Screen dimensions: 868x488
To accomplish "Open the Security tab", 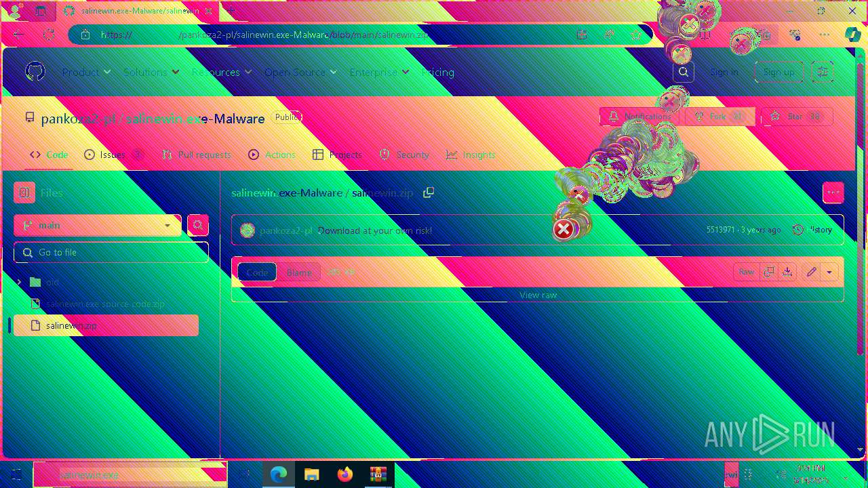I will tap(404, 155).
